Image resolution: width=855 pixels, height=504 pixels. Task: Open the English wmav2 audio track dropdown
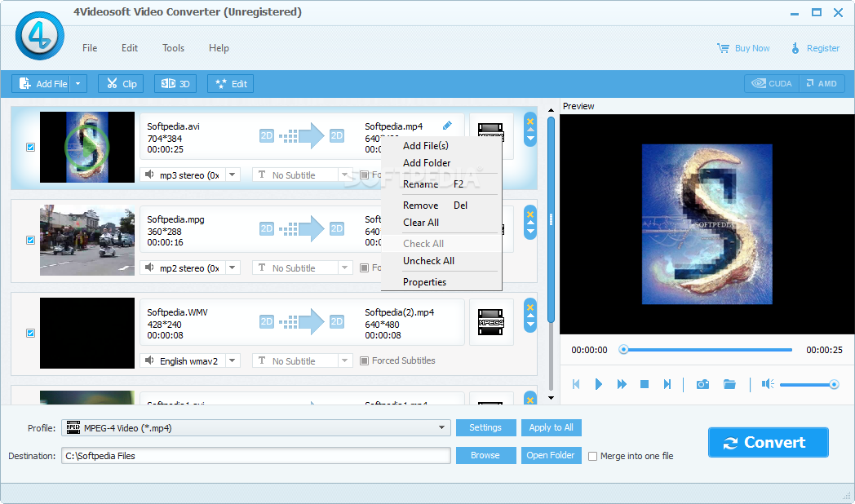pyautogui.click(x=233, y=360)
